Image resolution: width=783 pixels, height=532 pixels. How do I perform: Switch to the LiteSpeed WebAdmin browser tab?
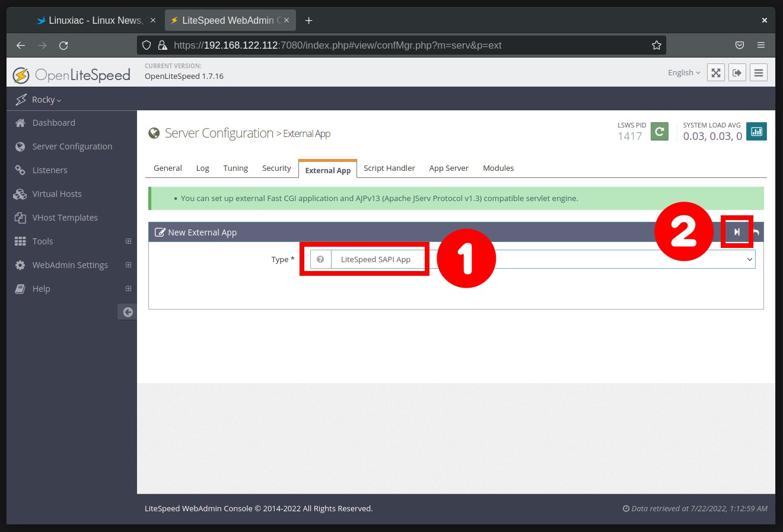click(x=230, y=20)
